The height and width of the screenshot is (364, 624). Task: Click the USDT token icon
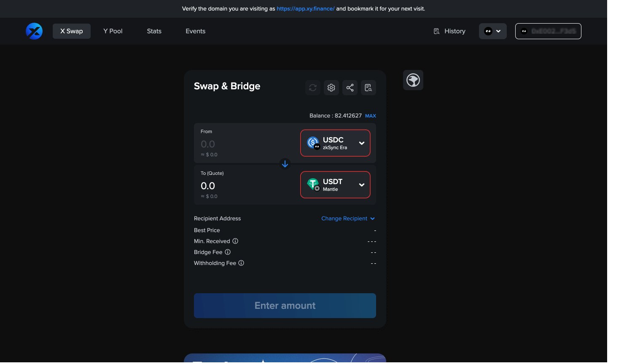(x=313, y=185)
